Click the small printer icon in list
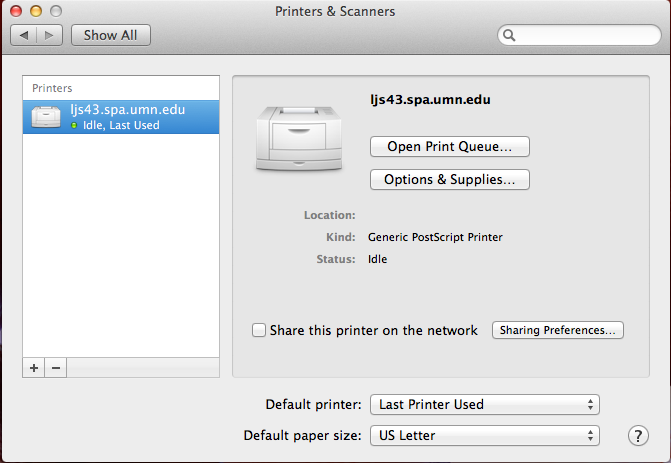Image resolution: width=671 pixels, height=463 pixels. 46,117
